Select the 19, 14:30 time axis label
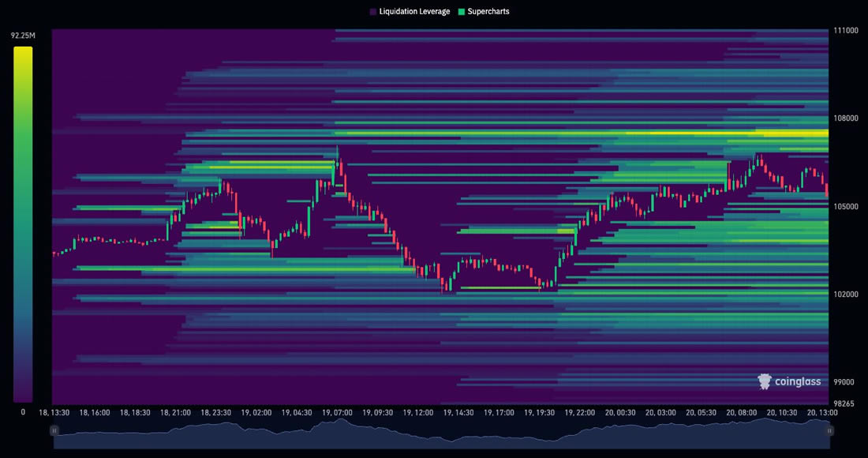868x458 pixels. [x=458, y=412]
